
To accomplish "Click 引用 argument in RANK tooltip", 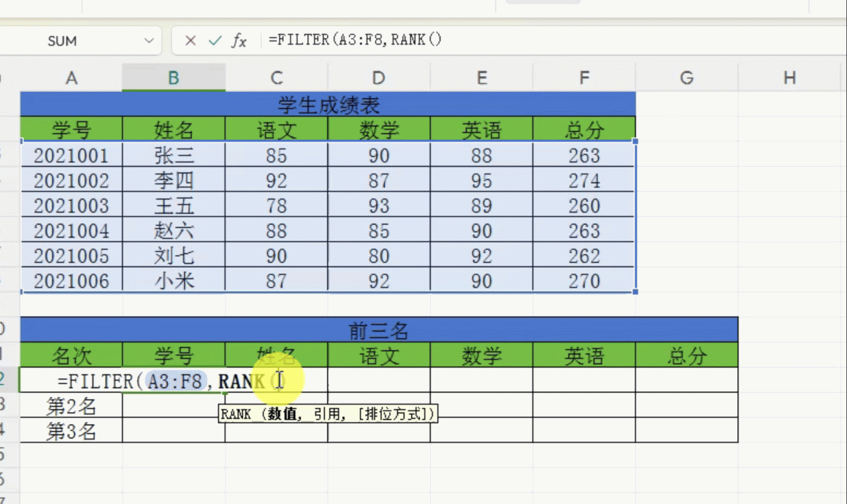I will coord(328,415).
